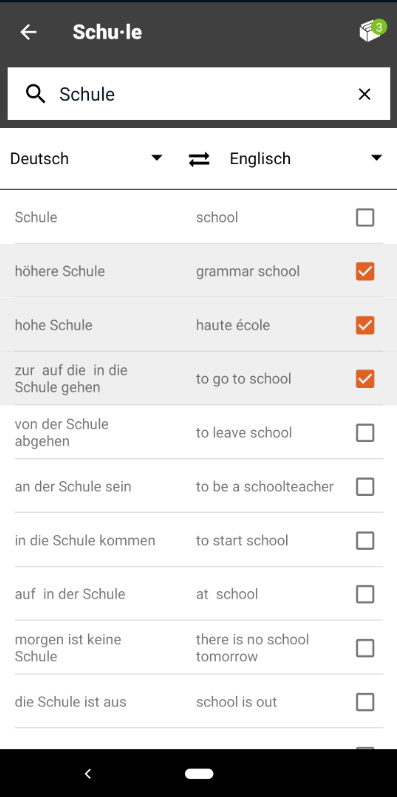
Task: Tap the magnifier search icon
Action: click(36, 94)
